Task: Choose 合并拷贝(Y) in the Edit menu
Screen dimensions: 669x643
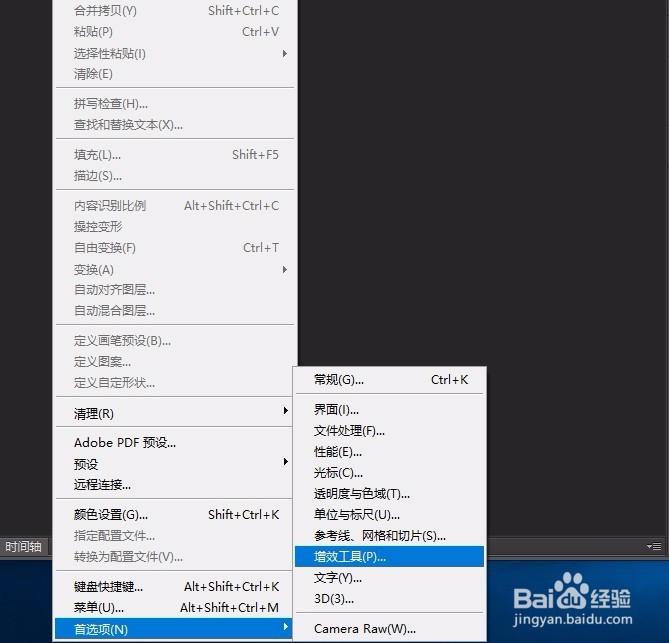Action: click(175, 11)
